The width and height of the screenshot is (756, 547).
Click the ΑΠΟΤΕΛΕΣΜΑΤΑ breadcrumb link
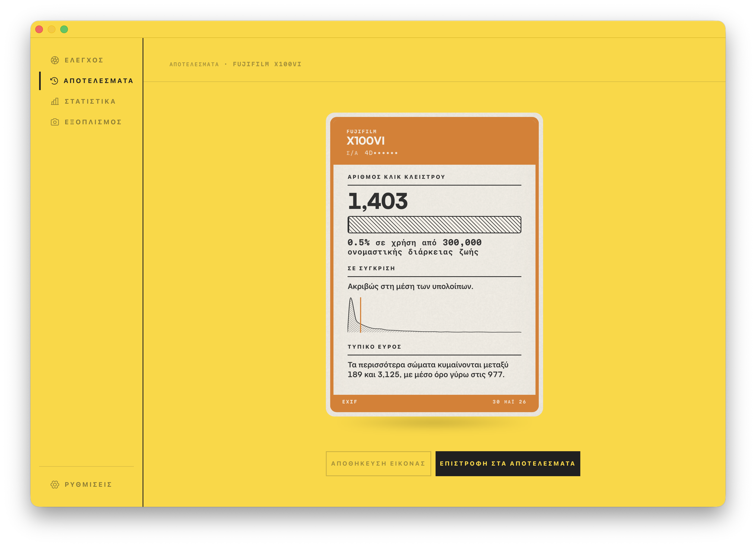coord(194,64)
